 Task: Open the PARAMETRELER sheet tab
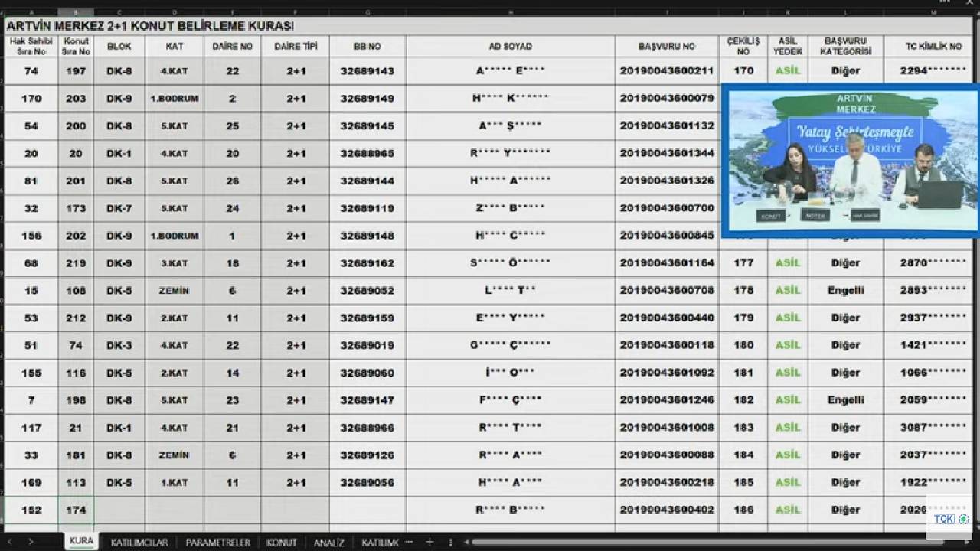(217, 542)
